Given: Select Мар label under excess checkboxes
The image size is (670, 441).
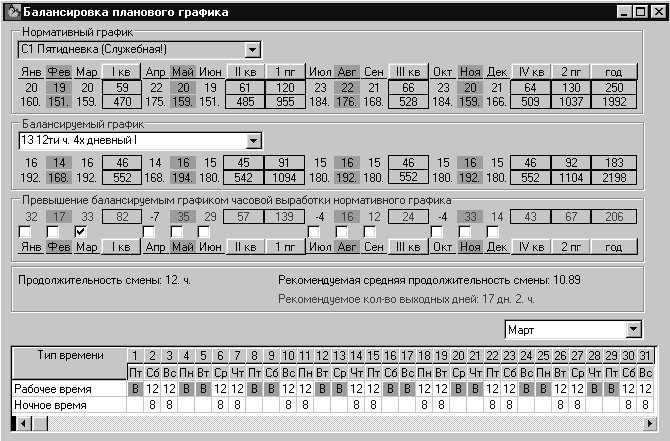Looking at the screenshot, I should click(87, 247).
